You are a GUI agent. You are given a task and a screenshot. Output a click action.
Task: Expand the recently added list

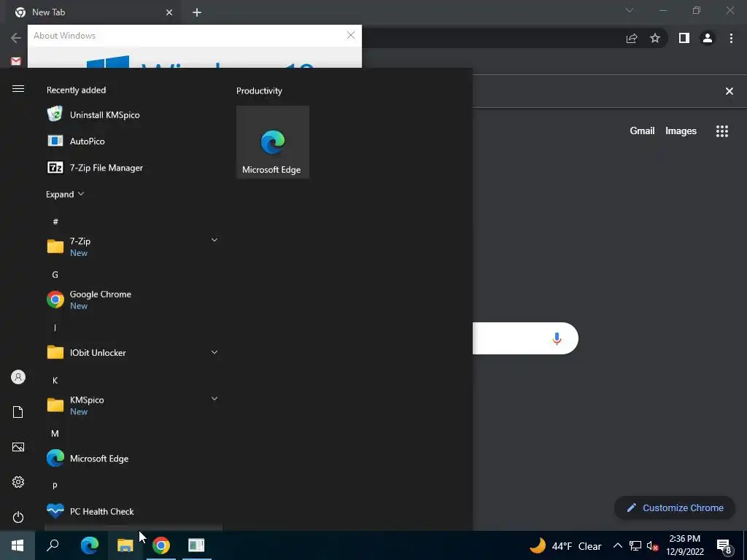pos(65,194)
